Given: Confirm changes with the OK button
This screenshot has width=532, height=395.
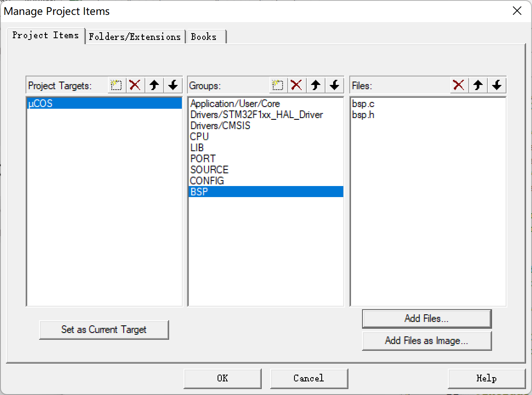Looking at the screenshot, I should pos(222,378).
